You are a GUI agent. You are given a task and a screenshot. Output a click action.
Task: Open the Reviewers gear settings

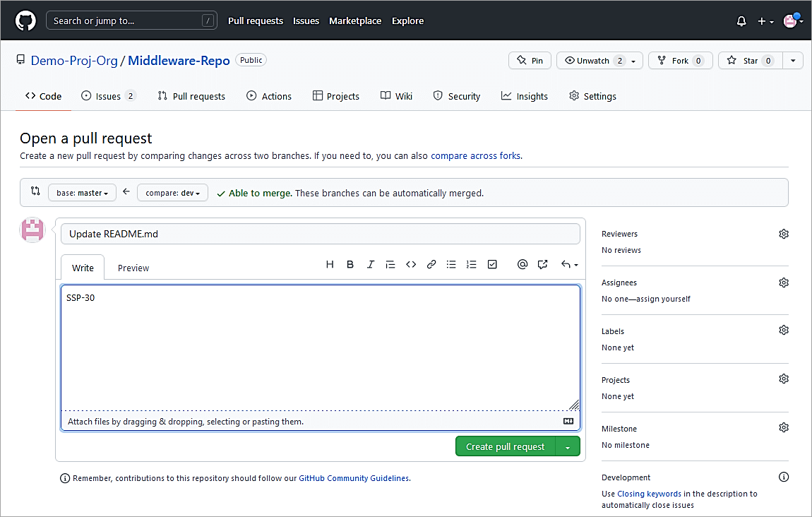click(x=783, y=234)
